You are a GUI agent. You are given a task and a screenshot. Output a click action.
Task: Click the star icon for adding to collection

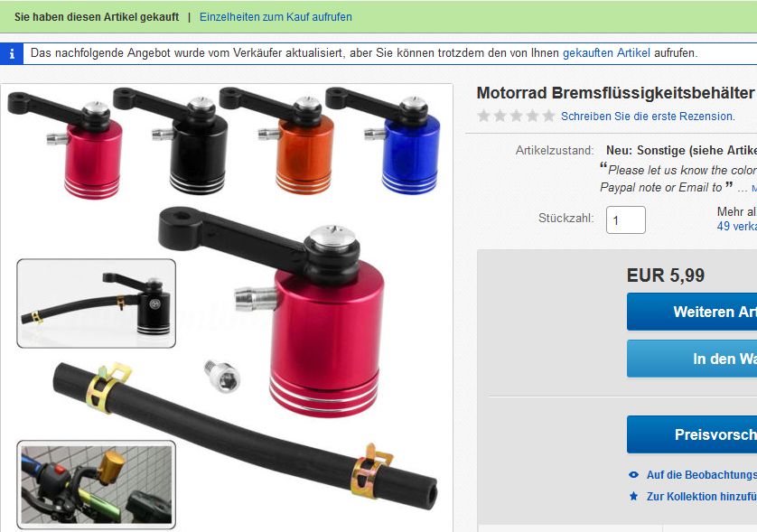[x=633, y=496]
